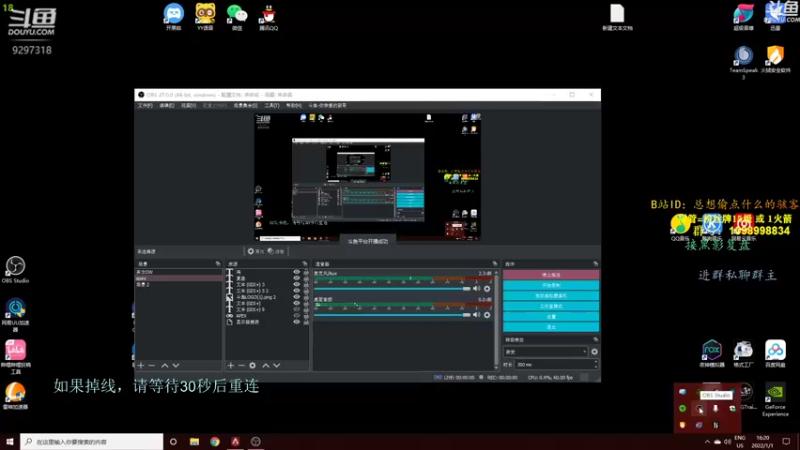Increase transition duration with up stepper arrow
This screenshot has height=450, width=800.
pos(595,362)
